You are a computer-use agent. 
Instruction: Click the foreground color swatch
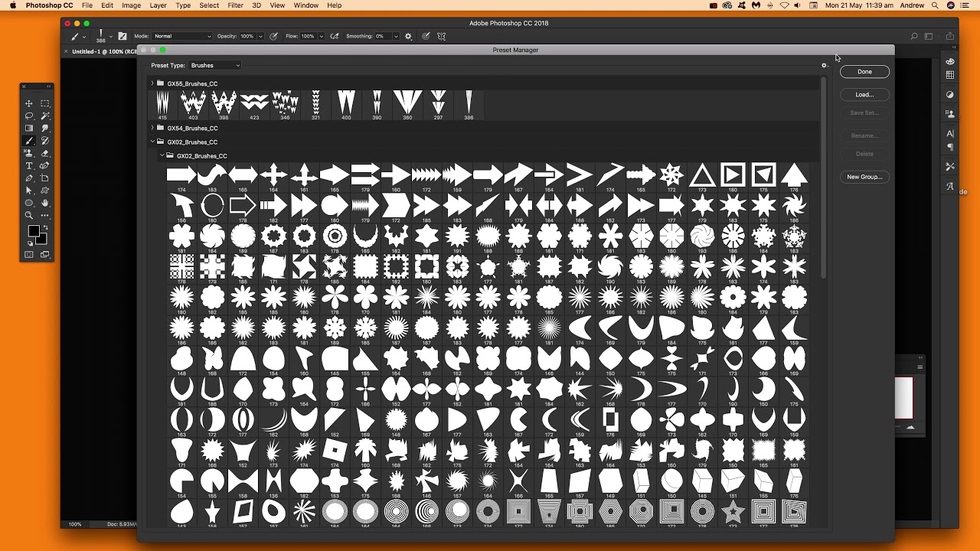34,231
